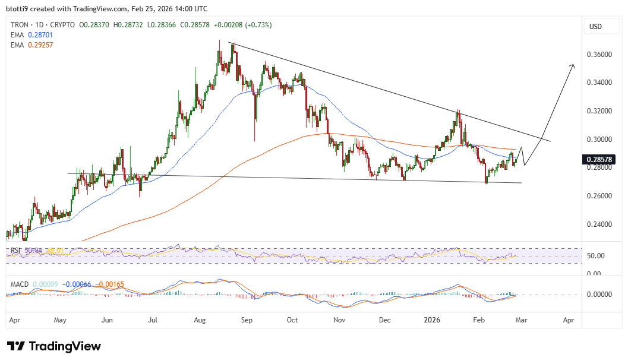This screenshot has height=364, width=628.
Task: Click the 0.30000 price axis label
Action: [601, 140]
